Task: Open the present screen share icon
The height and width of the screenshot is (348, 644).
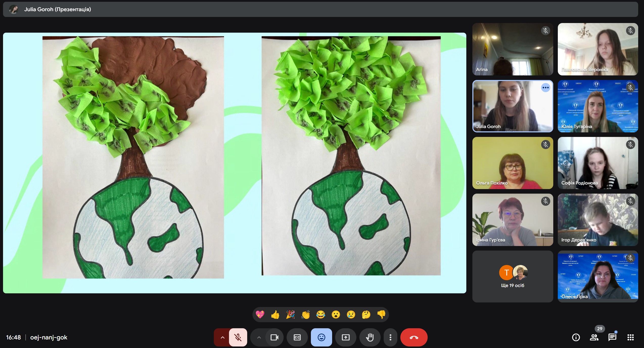Action: tap(346, 337)
